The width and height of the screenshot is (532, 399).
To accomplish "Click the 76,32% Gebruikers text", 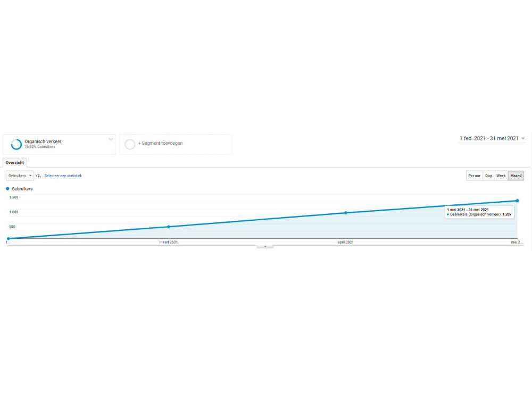I will pyautogui.click(x=40, y=147).
